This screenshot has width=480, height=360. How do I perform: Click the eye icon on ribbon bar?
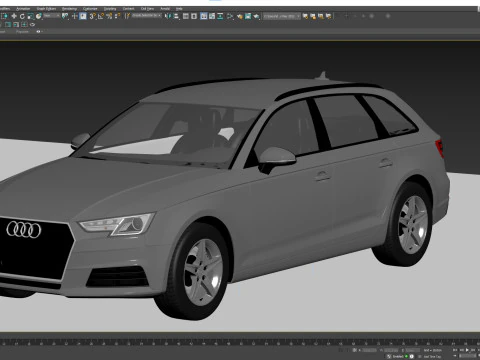[38, 32]
